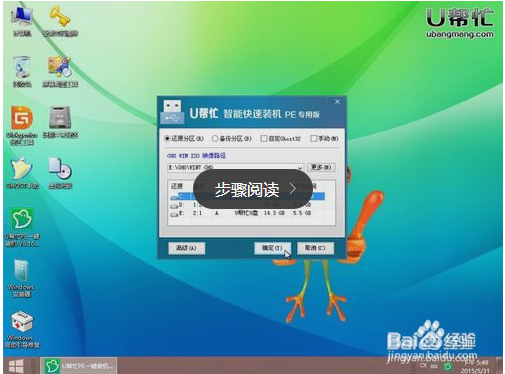Screen dimensions: 505x374
Task: Open the golden key password tool icon
Action: point(60,21)
